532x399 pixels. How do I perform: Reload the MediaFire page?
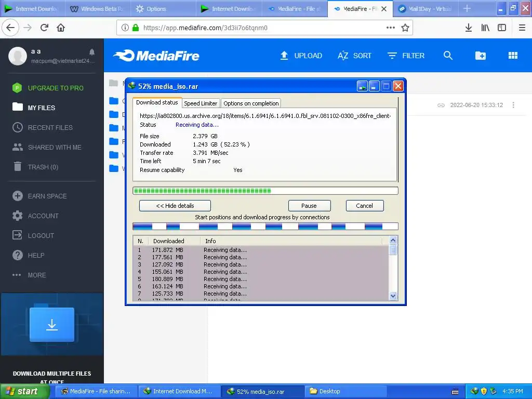pyautogui.click(x=45, y=28)
